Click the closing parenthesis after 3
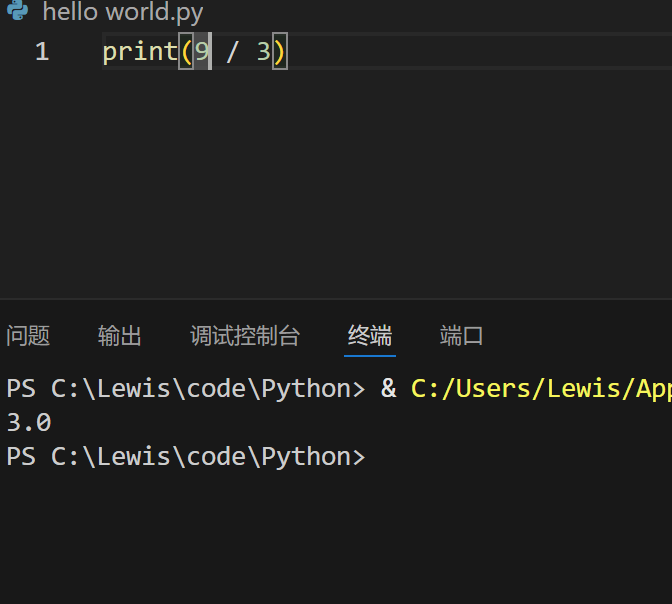The width and height of the screenshot is (672, 604). click(x=280, y=52)
